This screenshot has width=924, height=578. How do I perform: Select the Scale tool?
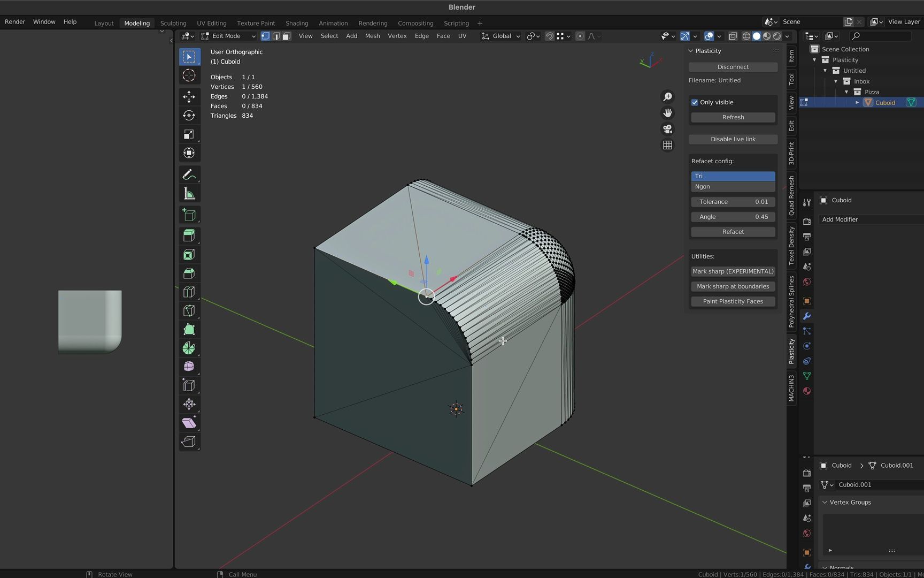[189, 134]
